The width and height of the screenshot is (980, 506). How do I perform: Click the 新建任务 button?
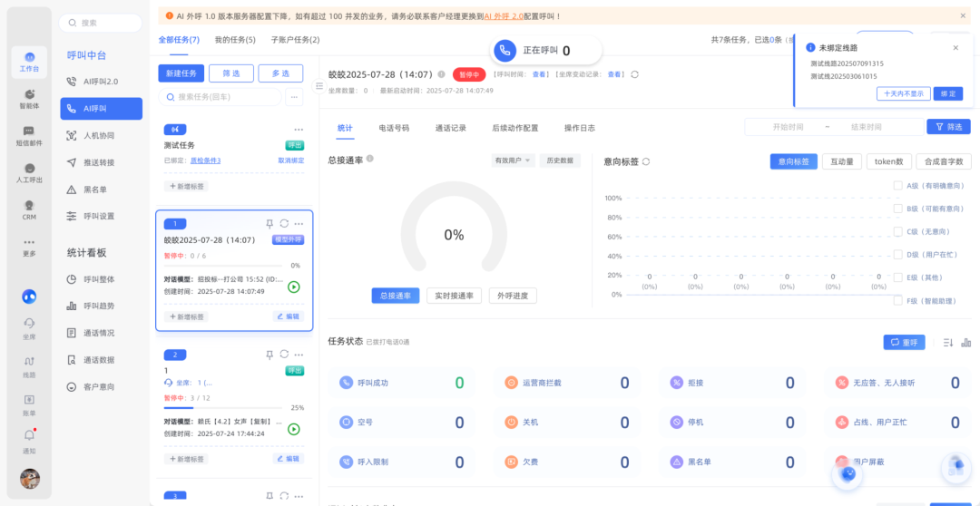click(x=181, y=73)
